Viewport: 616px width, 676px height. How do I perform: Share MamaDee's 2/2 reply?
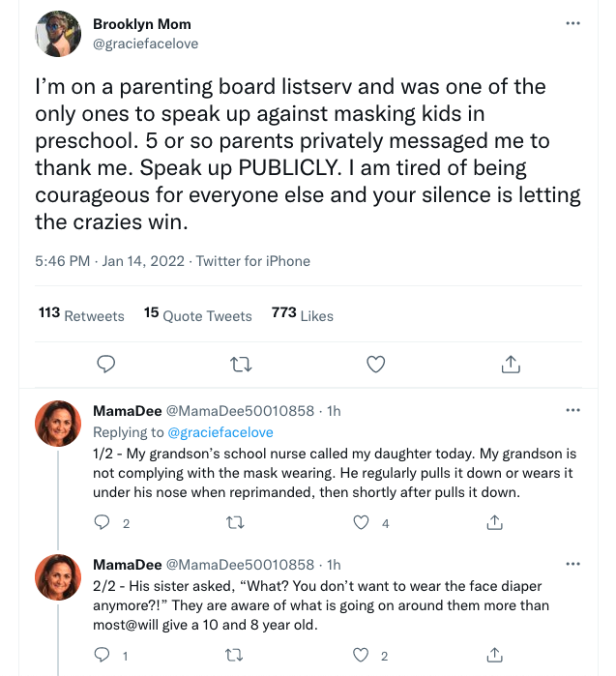494,656
